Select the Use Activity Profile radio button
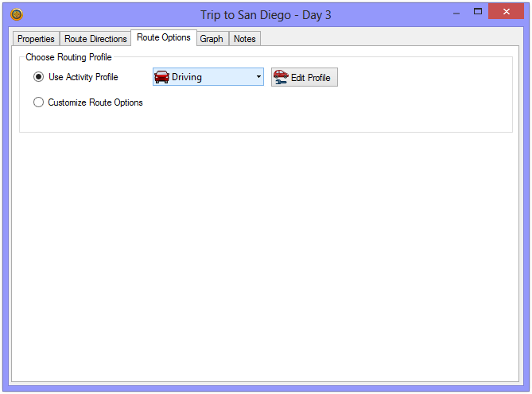 38,77
